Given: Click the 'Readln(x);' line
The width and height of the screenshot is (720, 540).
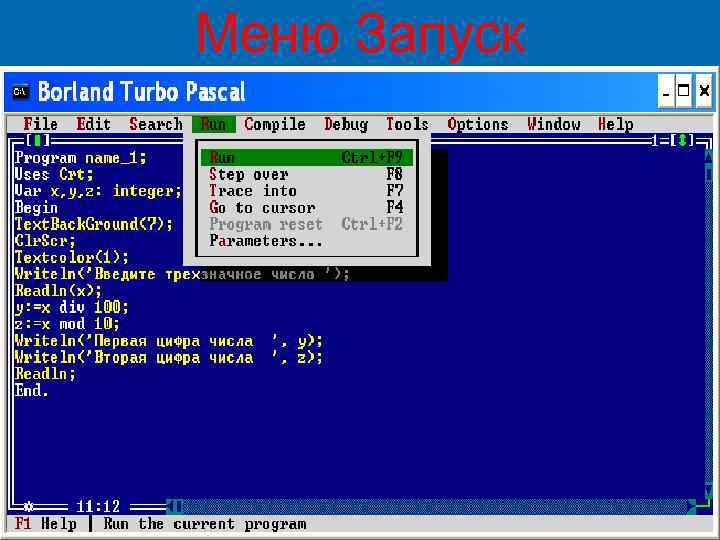Looking at the screenshot, I should [59, 290].
